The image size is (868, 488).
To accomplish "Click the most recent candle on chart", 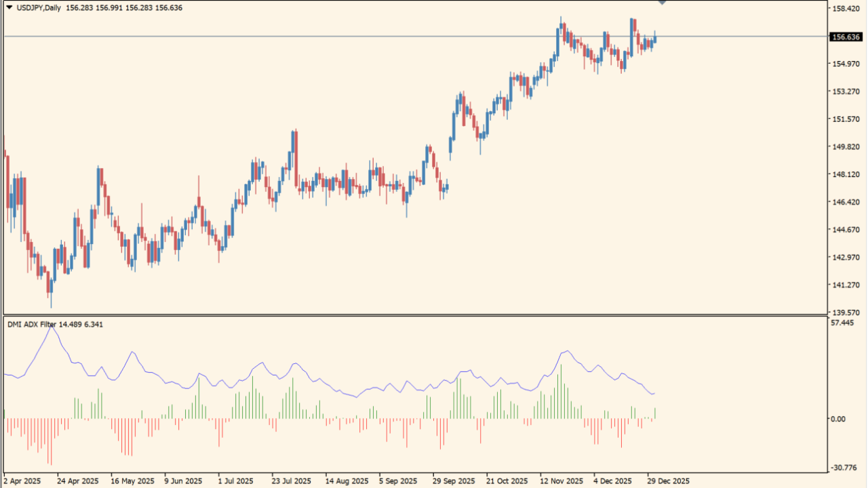I will (x=655, y=38).
